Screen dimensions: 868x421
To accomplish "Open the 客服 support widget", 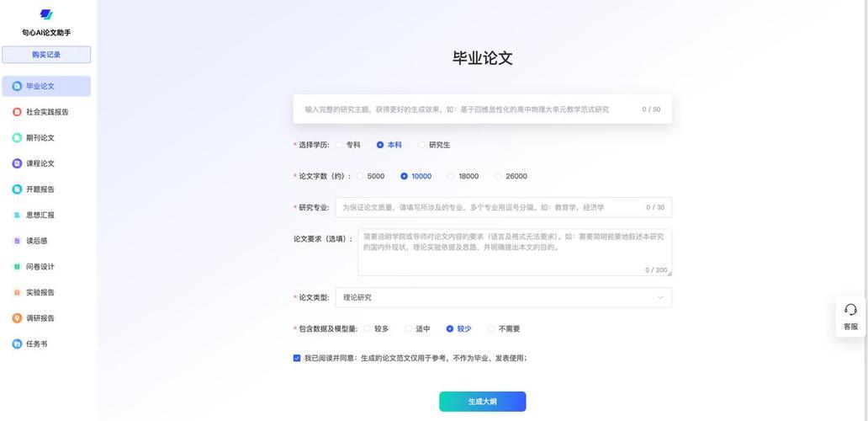I will pos(851,317).
